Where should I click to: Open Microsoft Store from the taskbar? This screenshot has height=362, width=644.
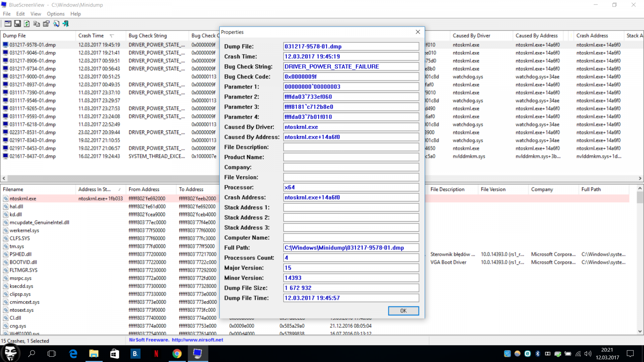115,354
